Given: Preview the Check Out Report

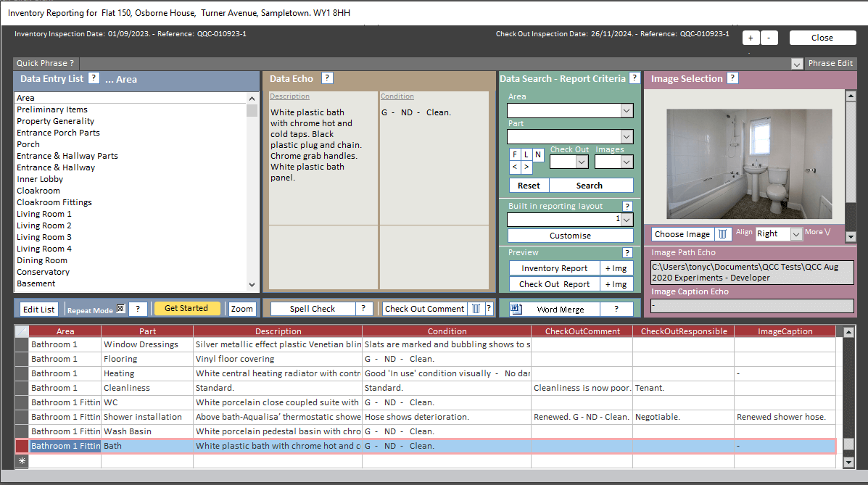Looking at the screenshot, I should [554, 284].
